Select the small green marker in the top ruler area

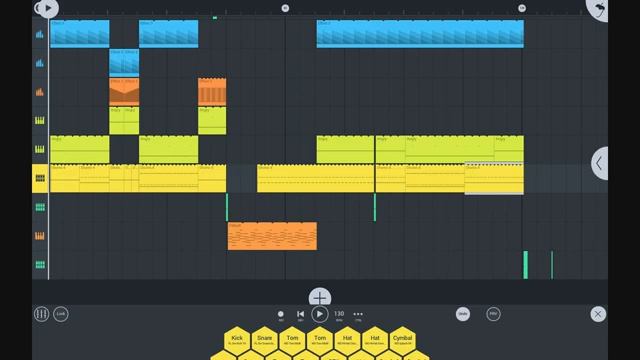[215, 18]
